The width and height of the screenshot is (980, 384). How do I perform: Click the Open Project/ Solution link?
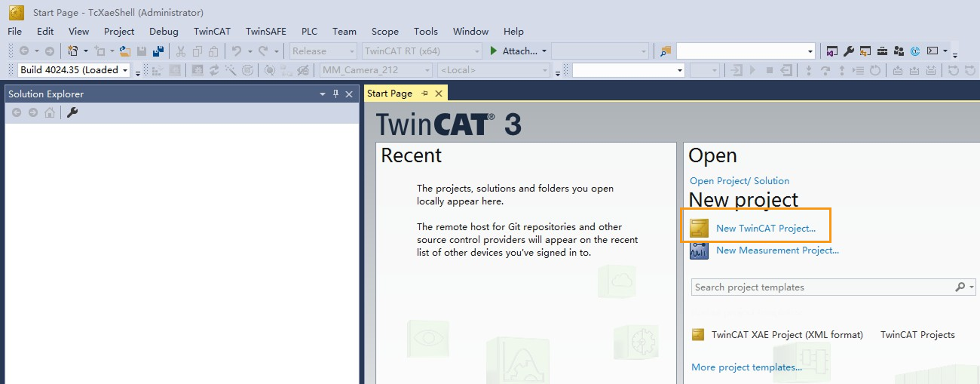pos(740,181)
